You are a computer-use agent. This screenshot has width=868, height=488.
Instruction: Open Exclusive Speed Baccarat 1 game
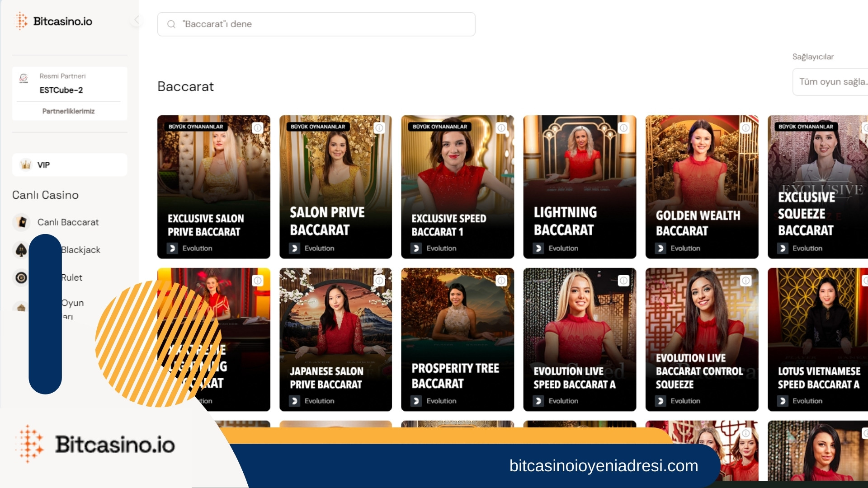(458, 187)
